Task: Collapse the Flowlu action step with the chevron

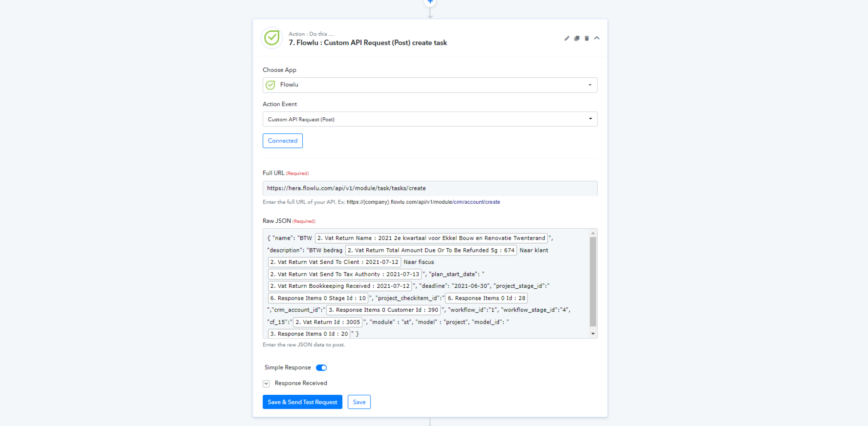Action: click(597, 38)
